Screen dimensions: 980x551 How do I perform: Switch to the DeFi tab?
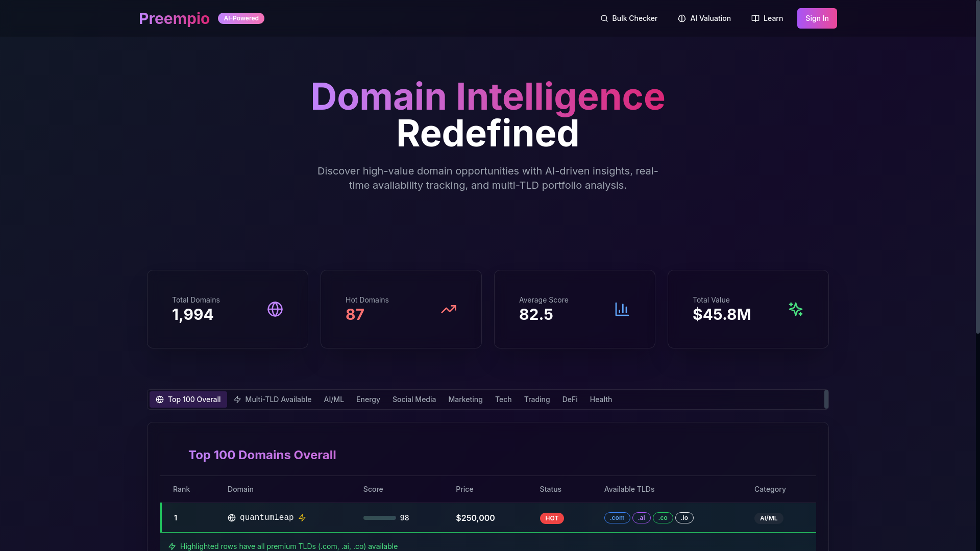570,399
